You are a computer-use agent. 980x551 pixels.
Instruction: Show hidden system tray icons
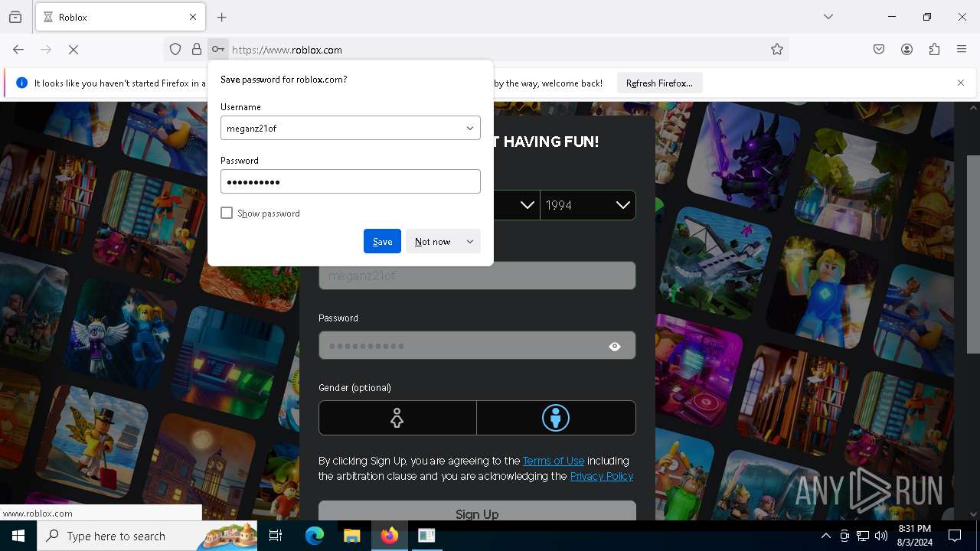click(825, 536)
